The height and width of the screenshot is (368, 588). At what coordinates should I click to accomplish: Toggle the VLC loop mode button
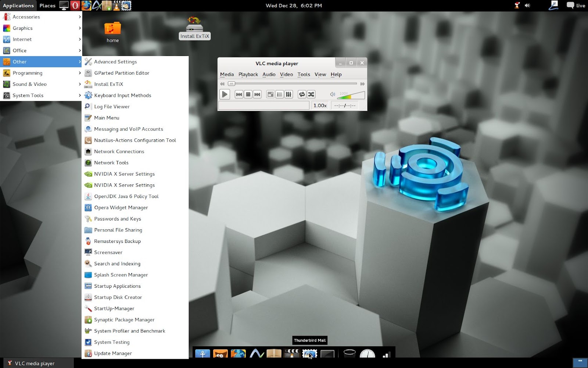[x=302, y=95]
